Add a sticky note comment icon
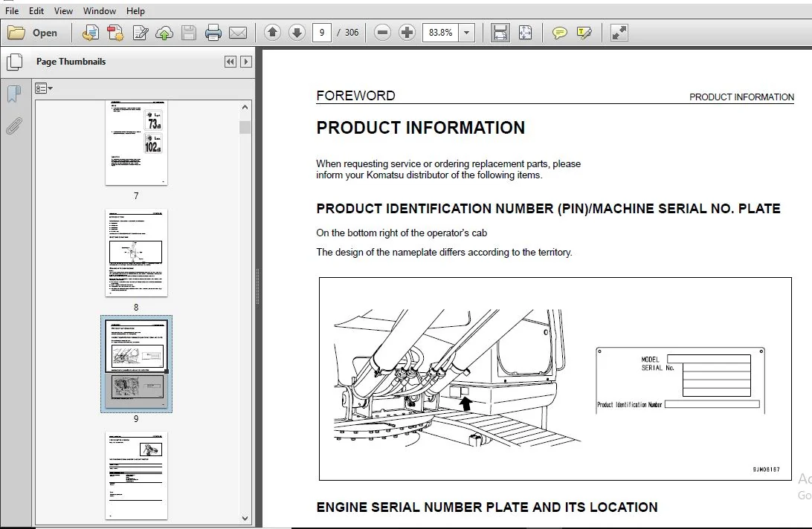Image resolution: width=812 pixels, height=529 pixels. tap(559, 33)
